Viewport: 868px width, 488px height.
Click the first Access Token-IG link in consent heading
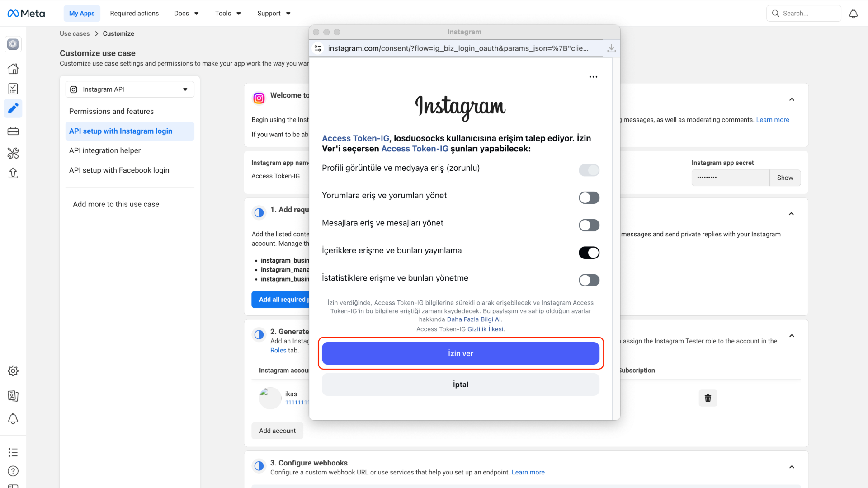355,138
